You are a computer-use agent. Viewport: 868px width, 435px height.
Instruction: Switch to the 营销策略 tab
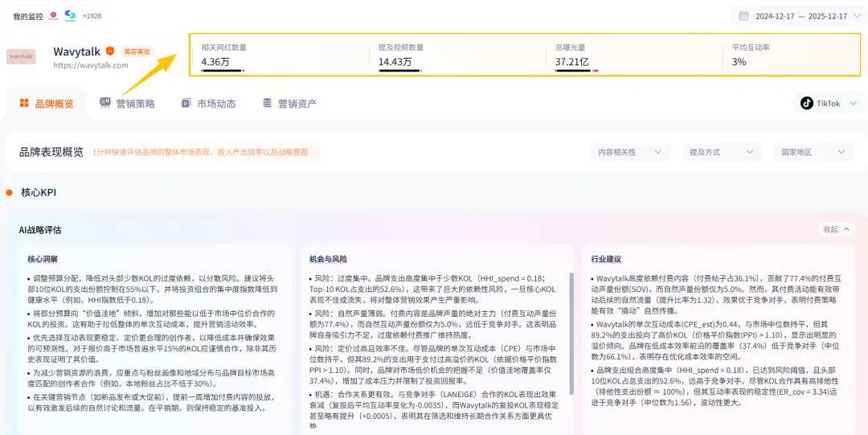tap(135, 104)
